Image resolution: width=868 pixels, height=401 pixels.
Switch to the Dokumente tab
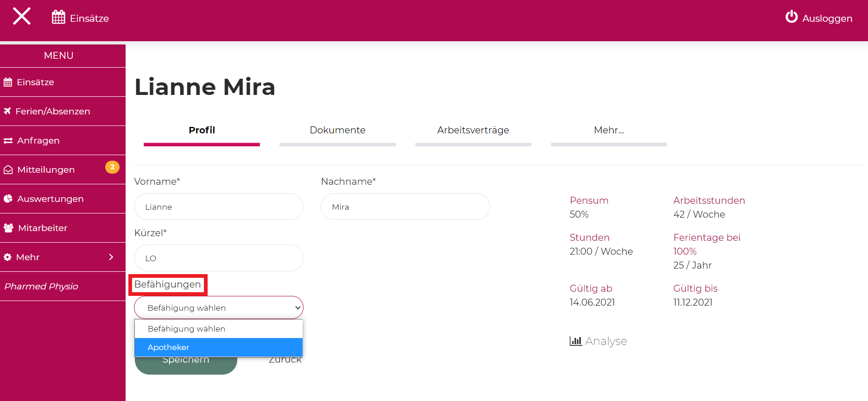[337, 131]
